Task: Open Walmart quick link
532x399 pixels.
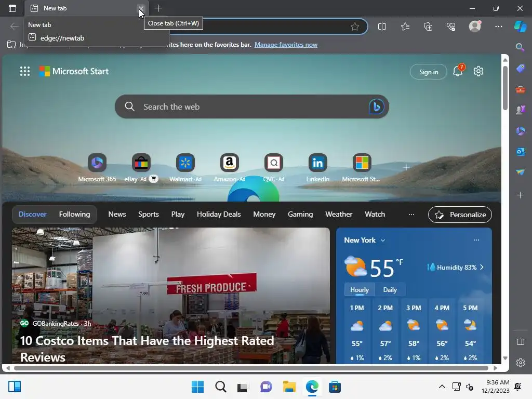Action: [185, 168]
